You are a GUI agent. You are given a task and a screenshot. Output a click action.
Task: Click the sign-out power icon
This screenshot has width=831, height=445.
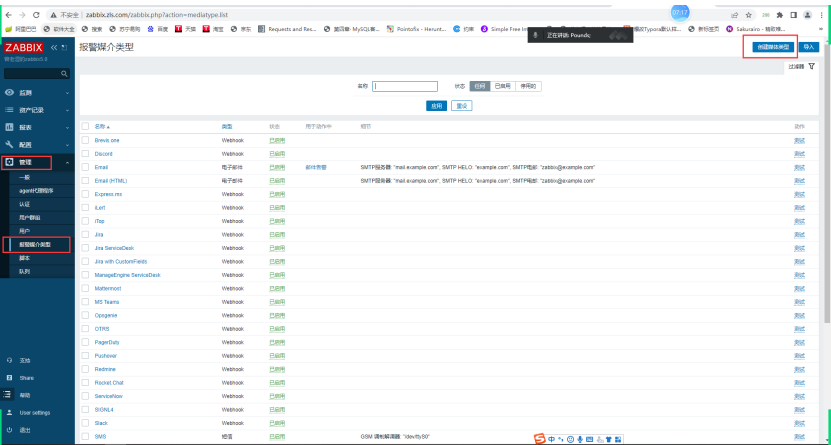coord(9,430)
